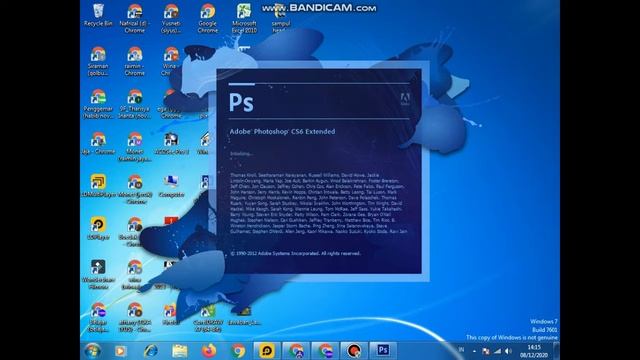Launch pinned Chrome from the taskbar
The width and height of the screenshot is (640, 360).
[x=238, y=351]
